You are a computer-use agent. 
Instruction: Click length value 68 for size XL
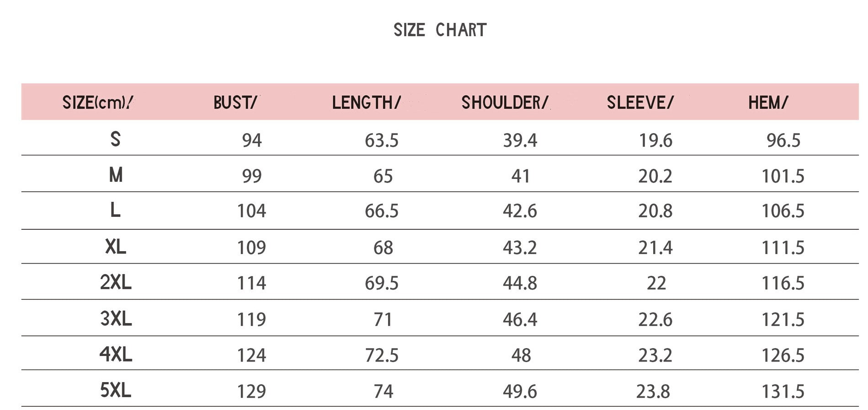click(383, 248)
